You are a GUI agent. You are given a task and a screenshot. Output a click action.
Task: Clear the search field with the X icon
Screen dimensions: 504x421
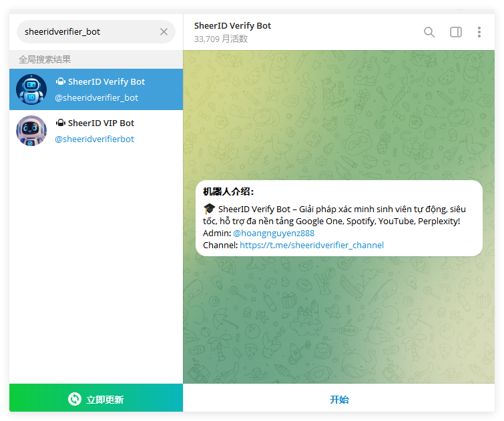click(x=164, y=32)
